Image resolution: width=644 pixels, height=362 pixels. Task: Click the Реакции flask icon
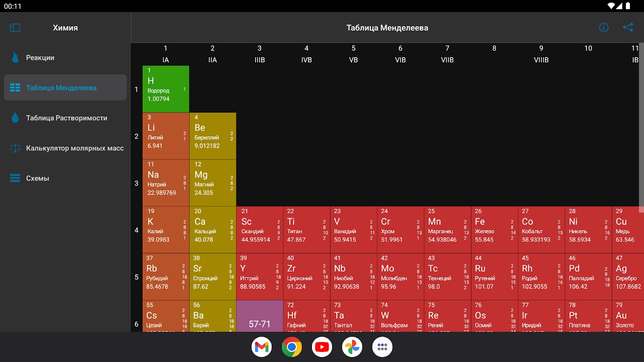pos(15,58)
